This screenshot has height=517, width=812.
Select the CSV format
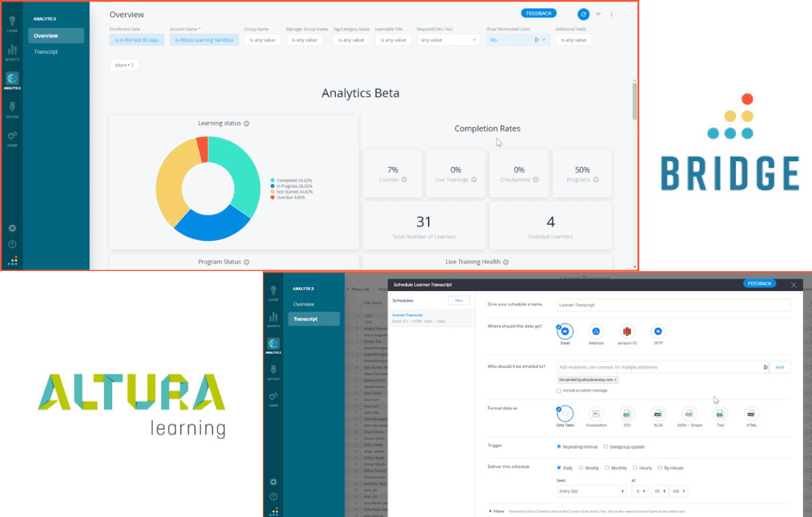point(627,414)
